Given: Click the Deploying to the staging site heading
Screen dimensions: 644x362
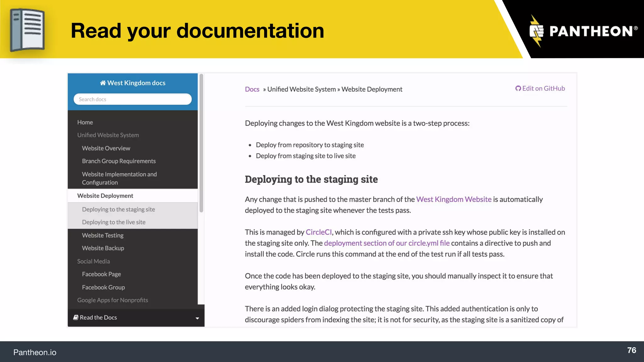Looking at the screenshot, I should [x=311, y=179].
